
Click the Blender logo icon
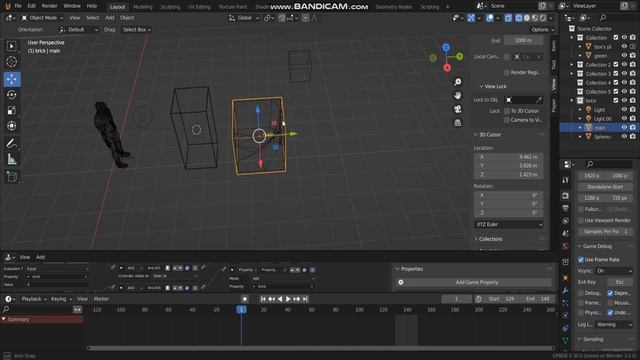coord(7,6)
